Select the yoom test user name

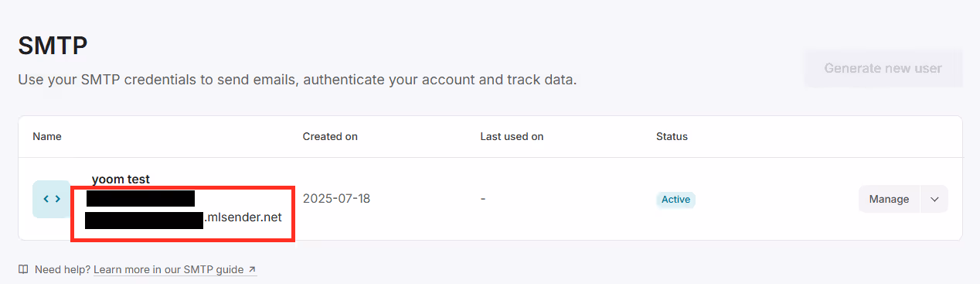click(121, 179)
